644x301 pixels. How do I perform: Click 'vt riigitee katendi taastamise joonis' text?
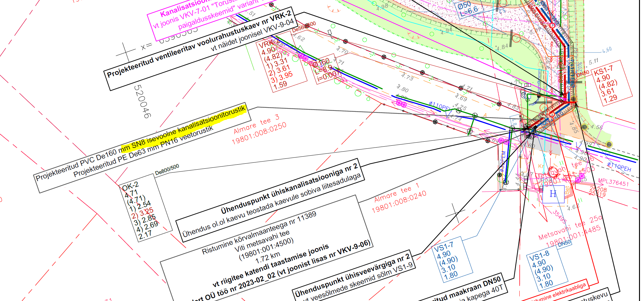(x=270, y=266)
